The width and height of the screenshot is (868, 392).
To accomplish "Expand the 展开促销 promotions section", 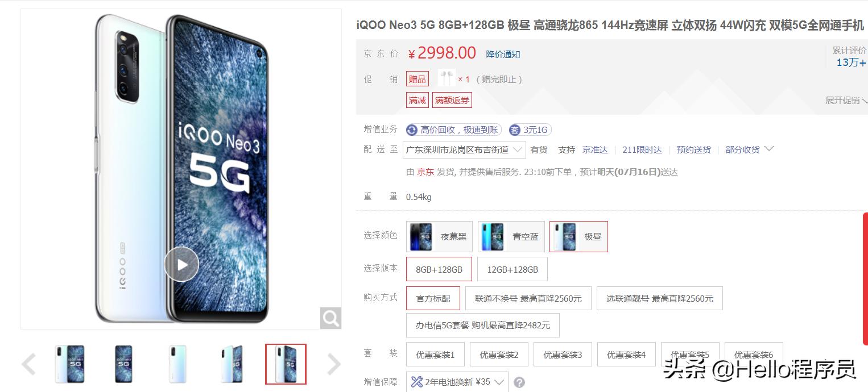I will (846, 101).
